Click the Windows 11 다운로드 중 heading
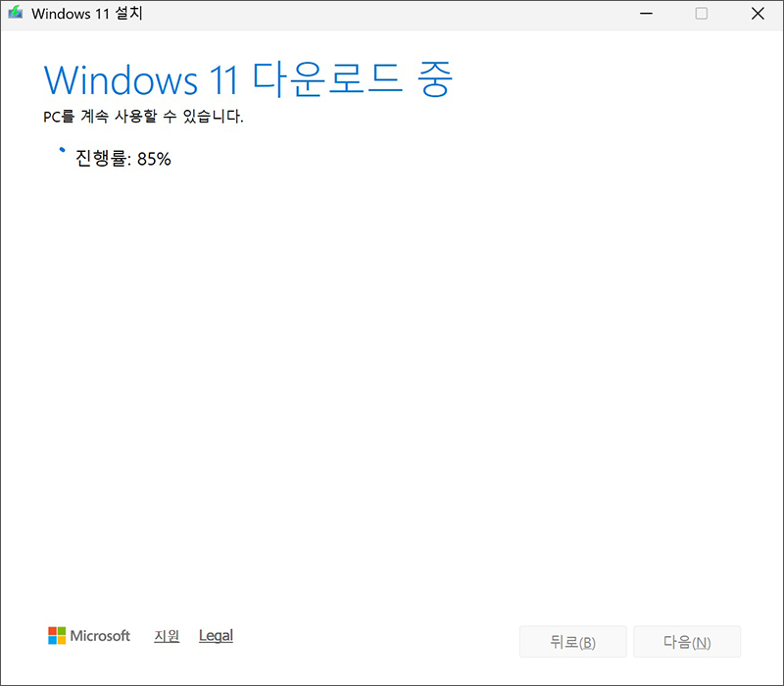This screenshot has width=784, height=686. [x=248, y=79]
